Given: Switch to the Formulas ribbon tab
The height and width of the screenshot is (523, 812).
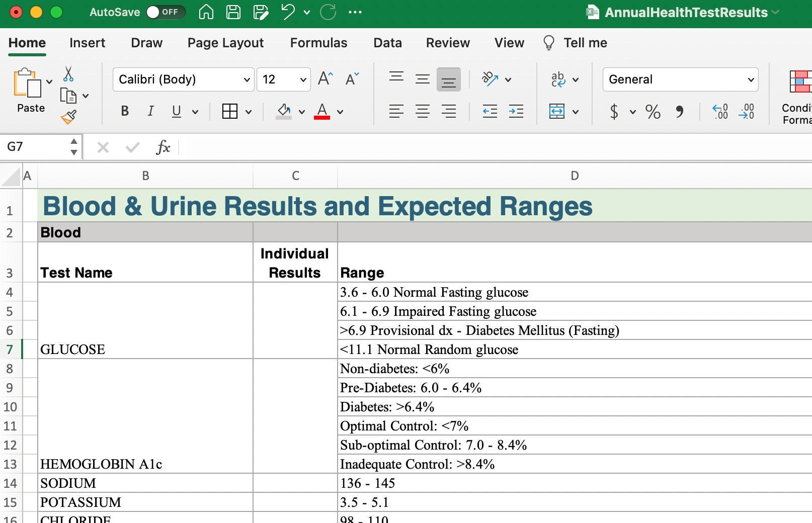Looking at the screenshot, I should click(x=318, y=43).
